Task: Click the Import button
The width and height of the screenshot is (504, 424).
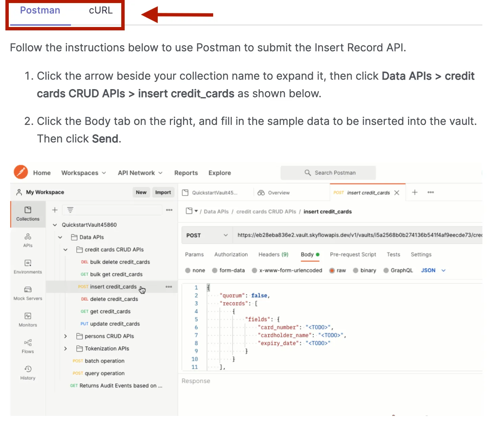Action: (163, 192)
